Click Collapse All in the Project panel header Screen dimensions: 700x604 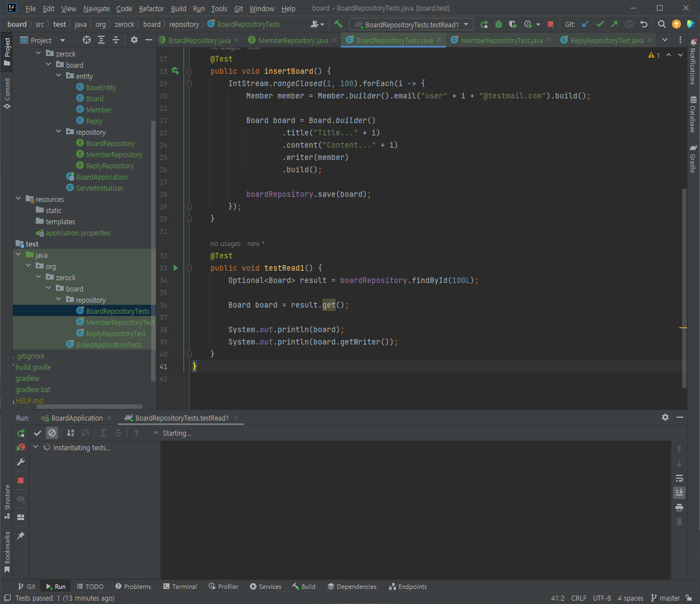tap(116, 40)
